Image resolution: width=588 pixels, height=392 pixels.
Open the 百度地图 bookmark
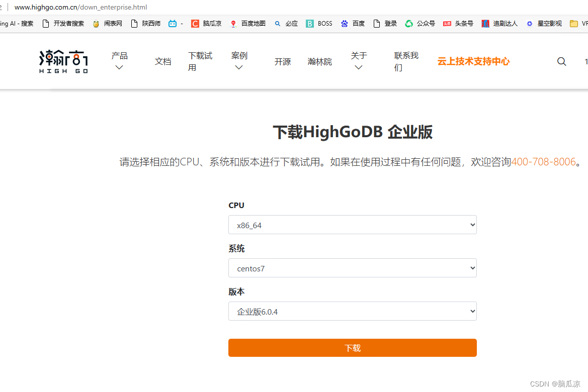tap(247, 24)
